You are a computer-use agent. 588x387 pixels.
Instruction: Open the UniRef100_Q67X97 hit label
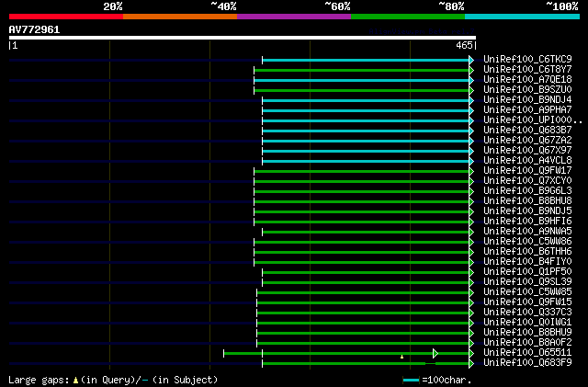click(x=527, y=151)
